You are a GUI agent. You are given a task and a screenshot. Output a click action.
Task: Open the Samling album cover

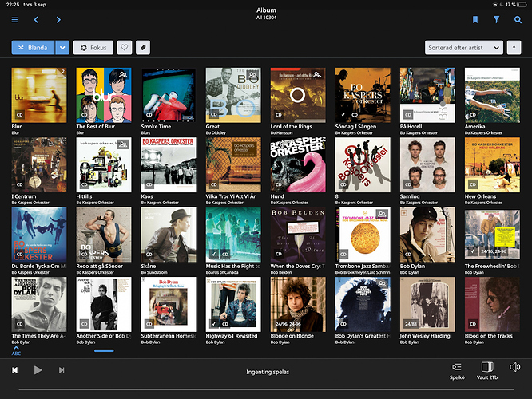point(427,164)
